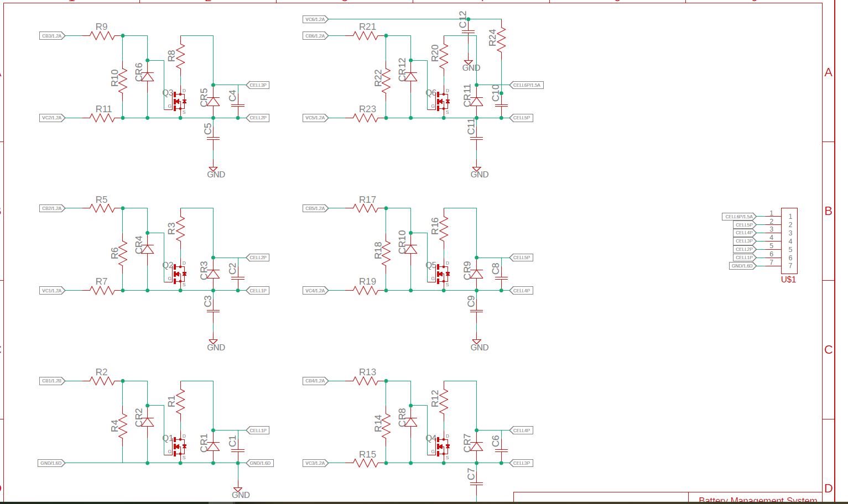Click the VC3/1.2A net label

316,463
